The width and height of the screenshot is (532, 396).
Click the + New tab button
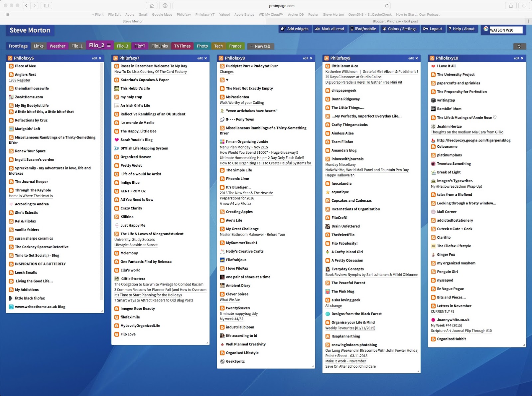coord(260,46)
